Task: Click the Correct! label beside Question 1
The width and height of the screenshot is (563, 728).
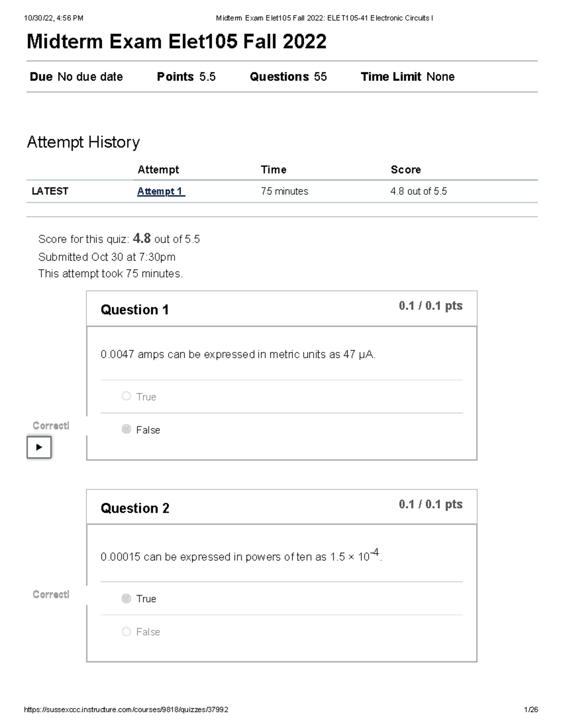Action: click(x=50, y=426)
